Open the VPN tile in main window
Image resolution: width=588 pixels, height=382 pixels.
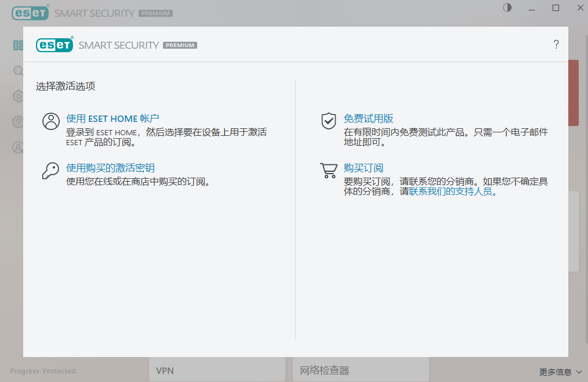217,369
